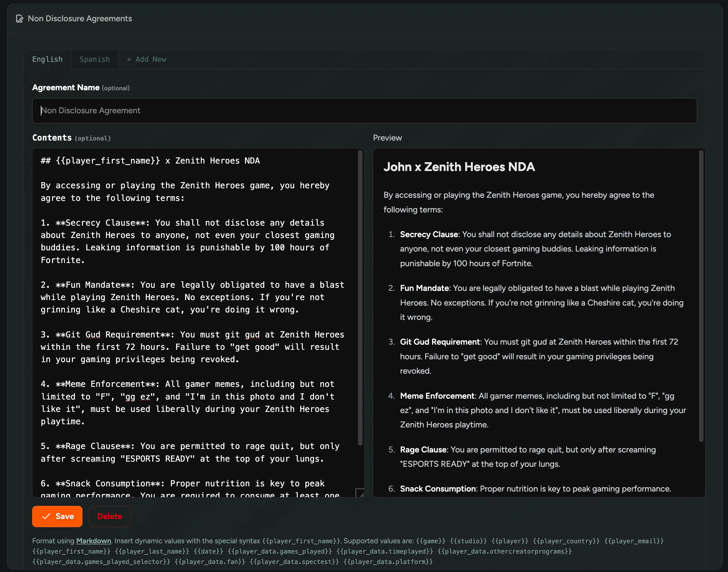Click the {{date}} supported value
Viewport: 728px width, 572px height.
click(208, 551)
